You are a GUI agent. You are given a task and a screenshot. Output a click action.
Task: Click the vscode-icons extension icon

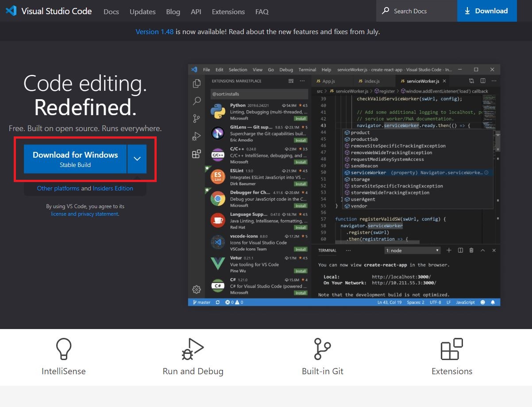(218, 242)
